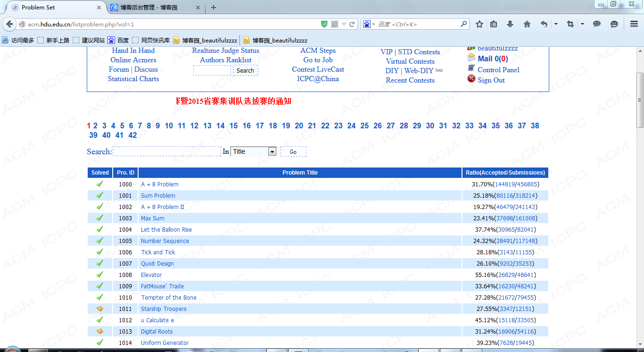The height and width of the screenshot is (352, 644).
Task: Click the green checkmark for problem 1000
Action: (100, 184)
